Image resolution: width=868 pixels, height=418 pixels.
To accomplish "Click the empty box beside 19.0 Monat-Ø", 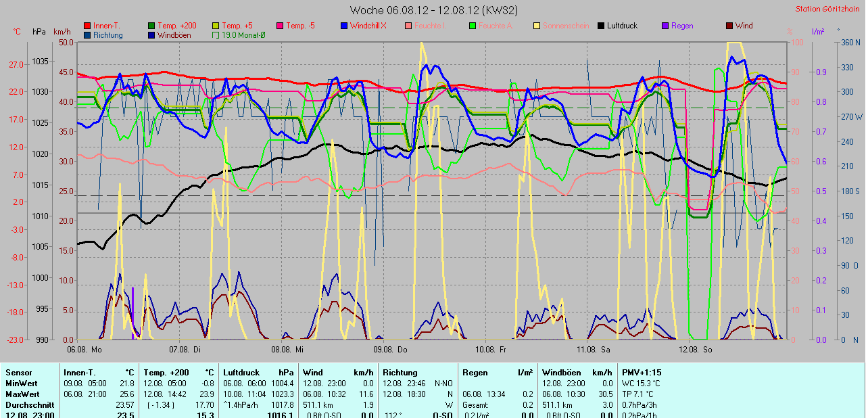I will click(216, 34).
